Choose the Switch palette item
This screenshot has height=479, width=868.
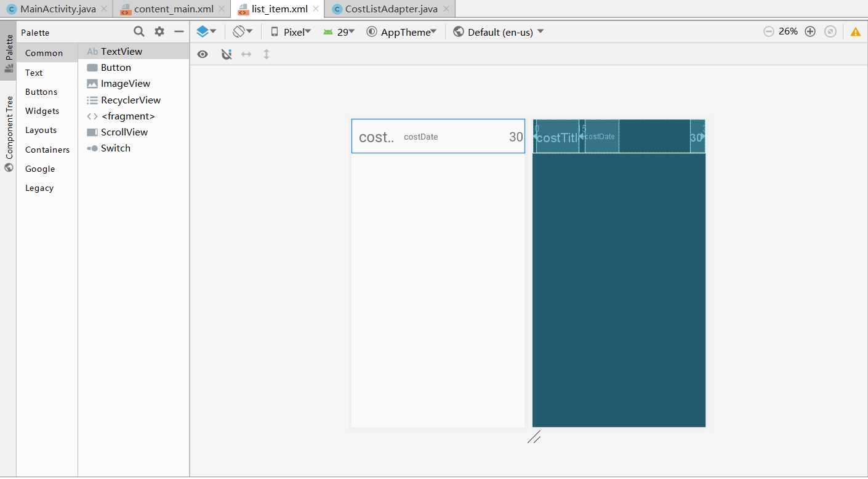[134, 148]
